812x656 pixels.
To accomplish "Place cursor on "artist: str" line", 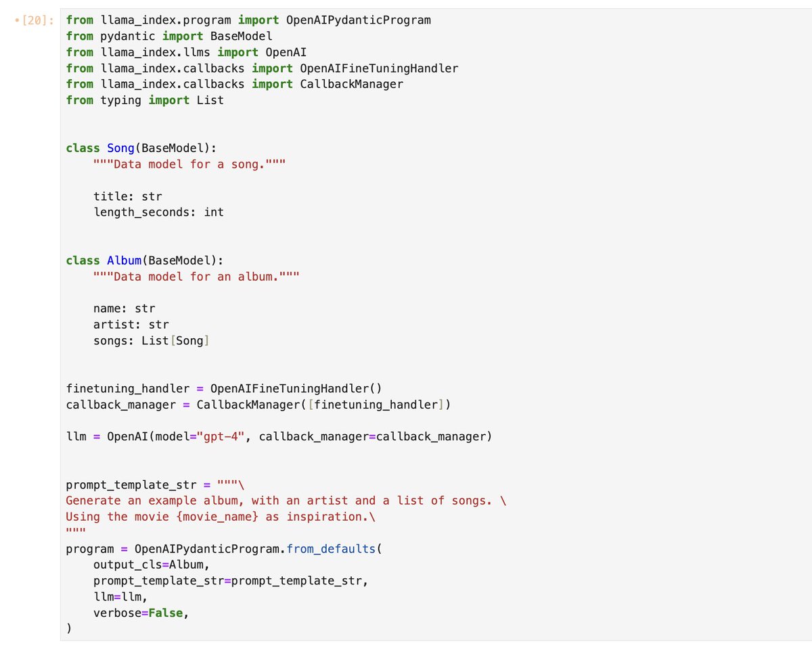I will click(x=131, y=325).
